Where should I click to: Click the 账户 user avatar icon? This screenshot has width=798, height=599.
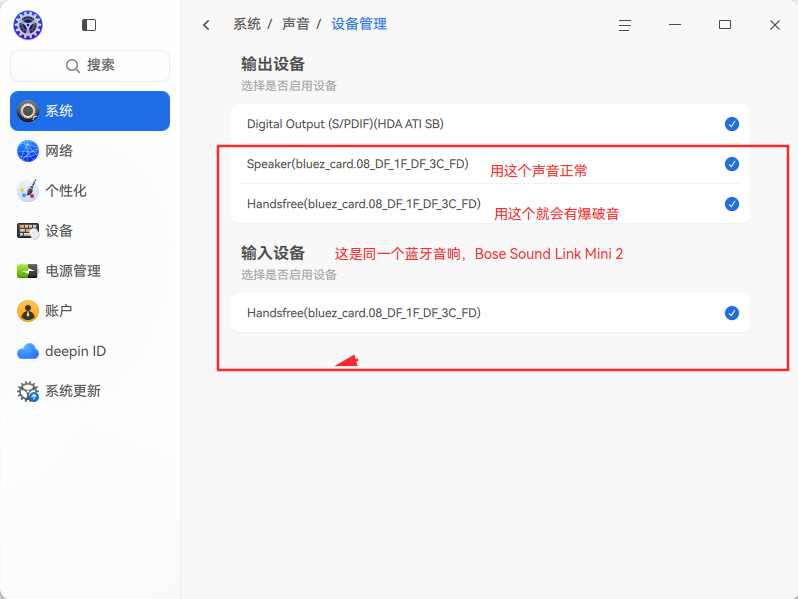pos(28,311)
